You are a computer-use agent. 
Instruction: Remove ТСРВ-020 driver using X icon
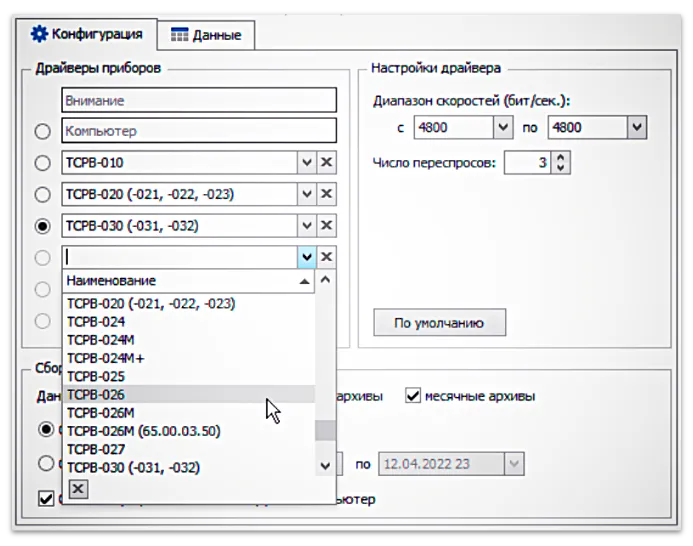(x=327, y=194)
